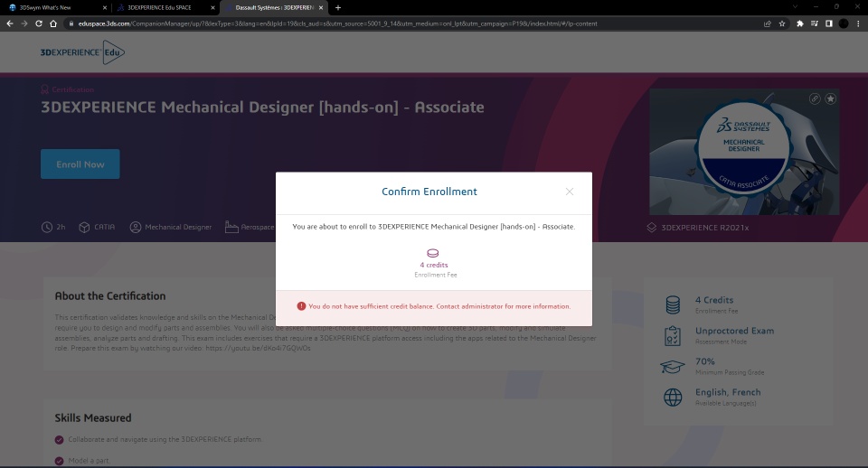Screen dimensions: 868x468
Task: Go back to the previous page
Action: click(x=9, y=23)
